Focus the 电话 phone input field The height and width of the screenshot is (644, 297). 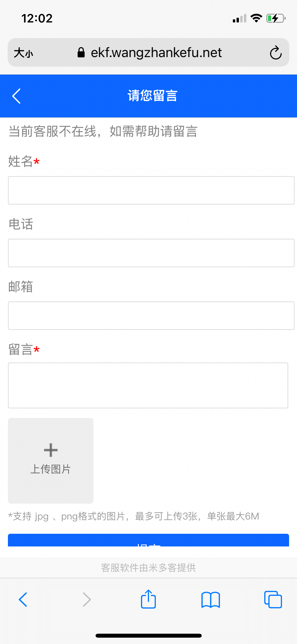coord(151,253)
